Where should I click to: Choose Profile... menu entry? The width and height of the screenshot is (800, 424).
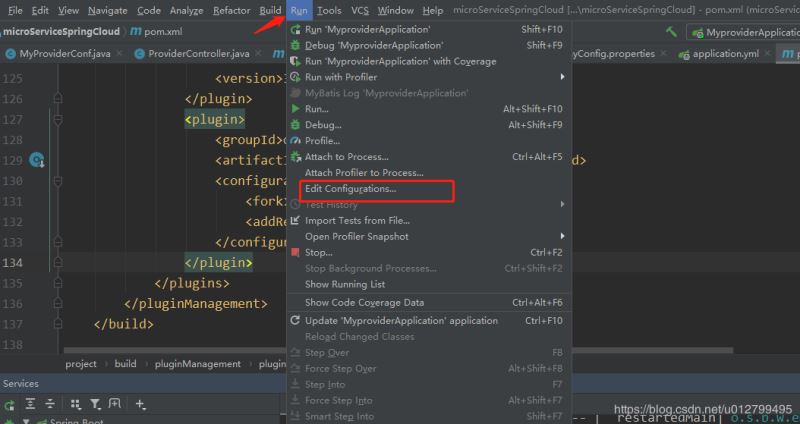[x=429, y=141]
